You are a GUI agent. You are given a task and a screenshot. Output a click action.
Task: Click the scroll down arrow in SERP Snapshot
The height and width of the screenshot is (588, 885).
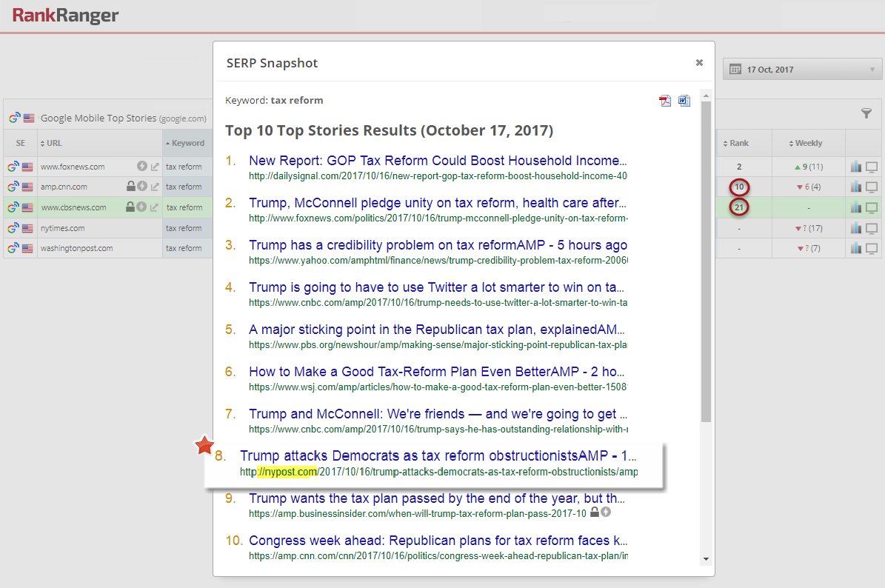706,558
